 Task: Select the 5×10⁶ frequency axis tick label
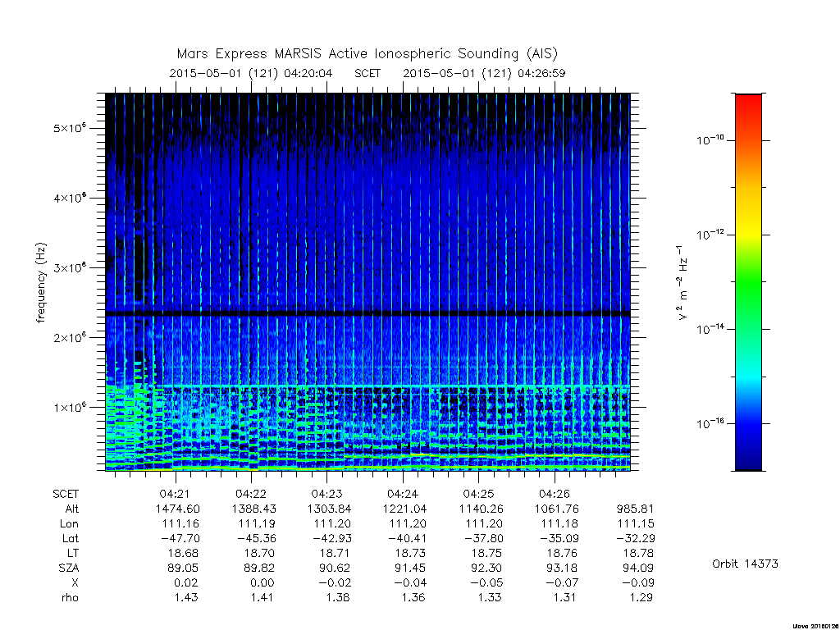click(70, 129)
